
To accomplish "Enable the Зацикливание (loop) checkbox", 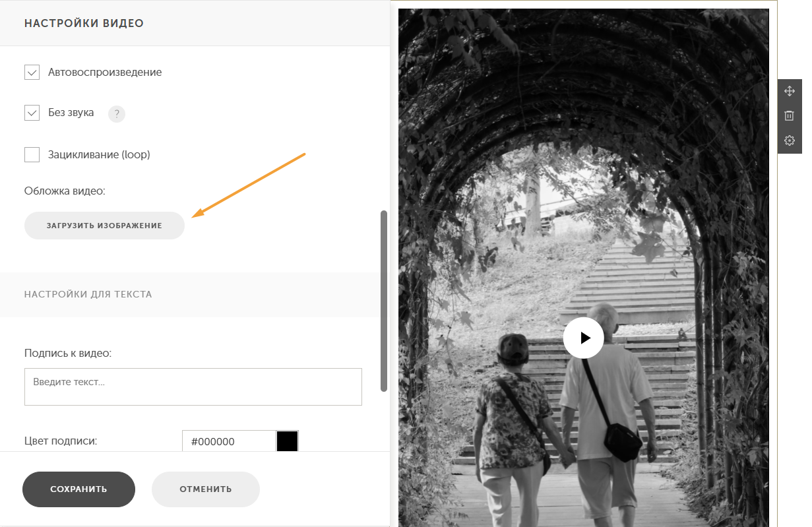I will click(32, 155).
